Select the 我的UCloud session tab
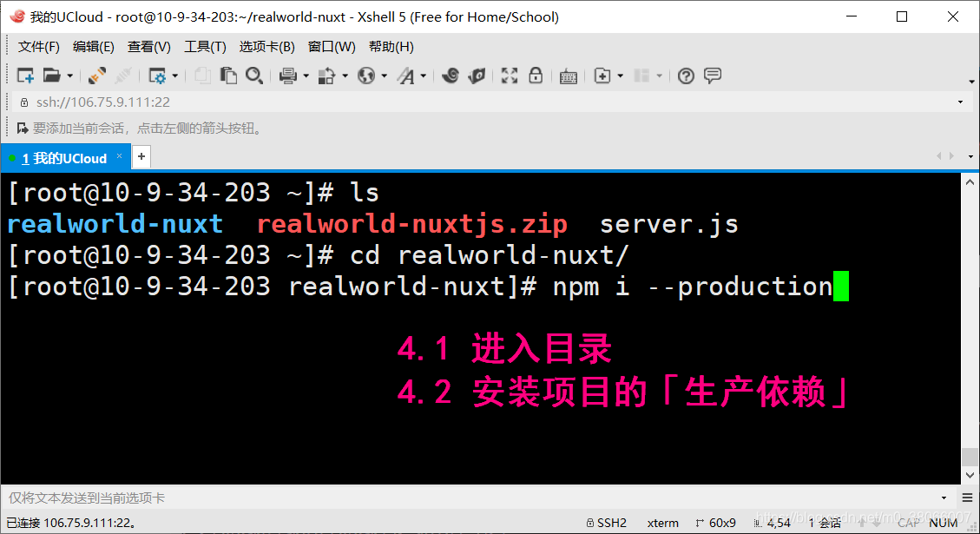The width and height of the screenshot is (980, 534). coord(64,158)
